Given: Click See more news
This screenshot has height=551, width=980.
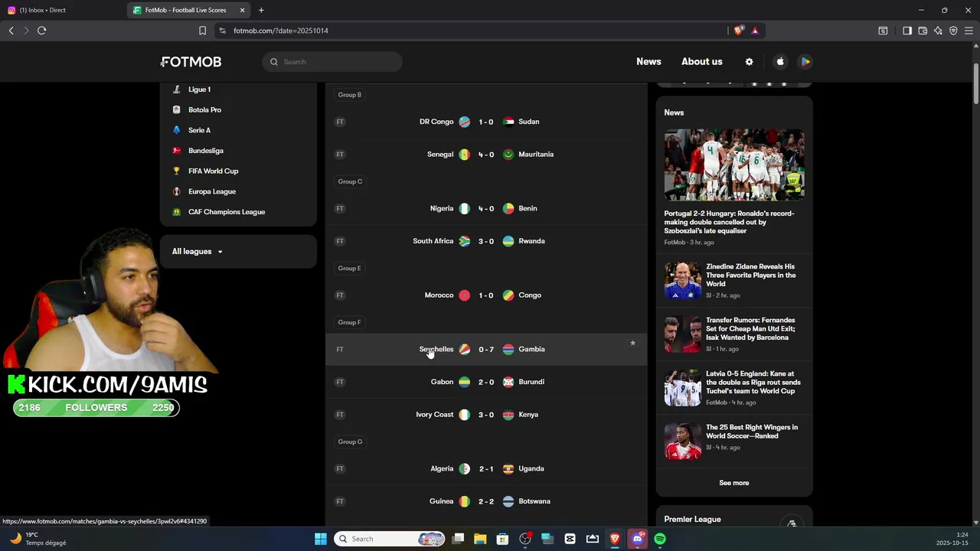Looking at the screenshot, I should click(x=734, y=483).
